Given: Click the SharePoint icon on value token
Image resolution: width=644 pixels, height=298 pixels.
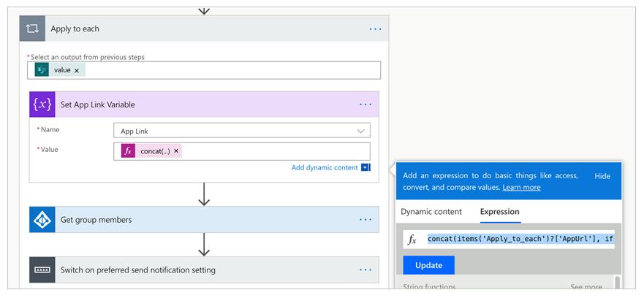Looking at the screenshot, I should tap(42, 70).
